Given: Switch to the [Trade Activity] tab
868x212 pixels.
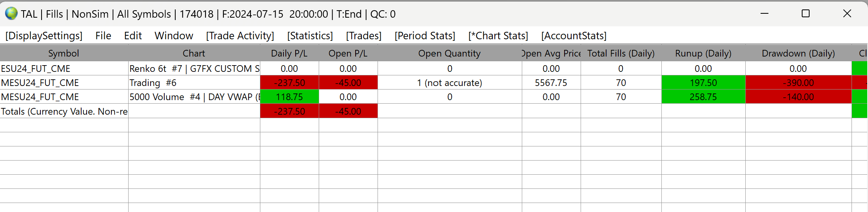Looking at the screenshot, I should tap(240, 36).
